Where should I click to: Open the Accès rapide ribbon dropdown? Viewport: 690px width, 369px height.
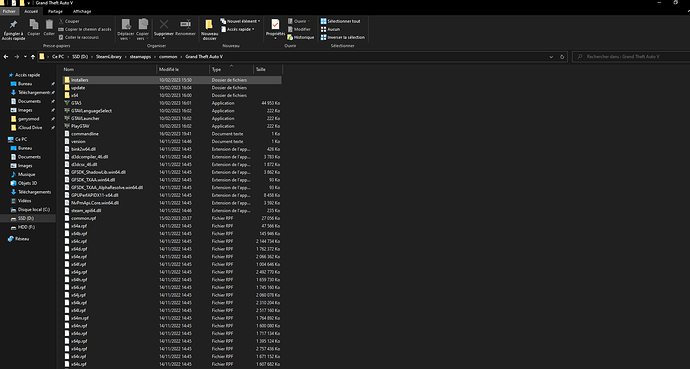(238, 29)
